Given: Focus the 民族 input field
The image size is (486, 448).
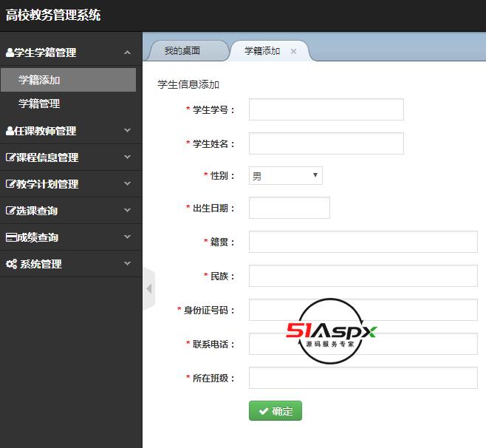Looking at the screenshot, I should 363,276.
